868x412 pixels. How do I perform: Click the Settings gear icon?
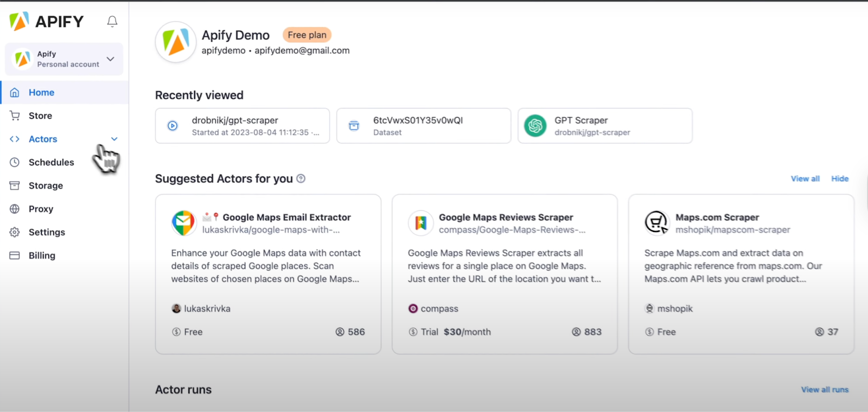coord(15,232)
